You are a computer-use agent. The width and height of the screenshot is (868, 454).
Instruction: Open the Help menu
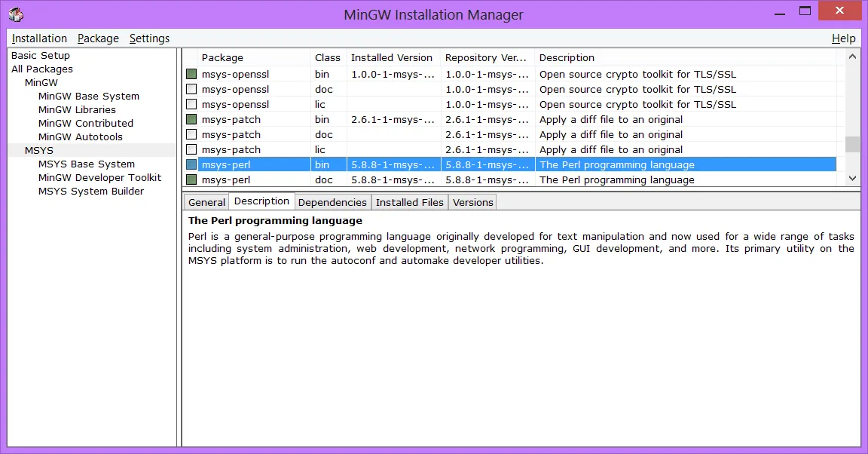pyautogui.click(x=843, y=38)
